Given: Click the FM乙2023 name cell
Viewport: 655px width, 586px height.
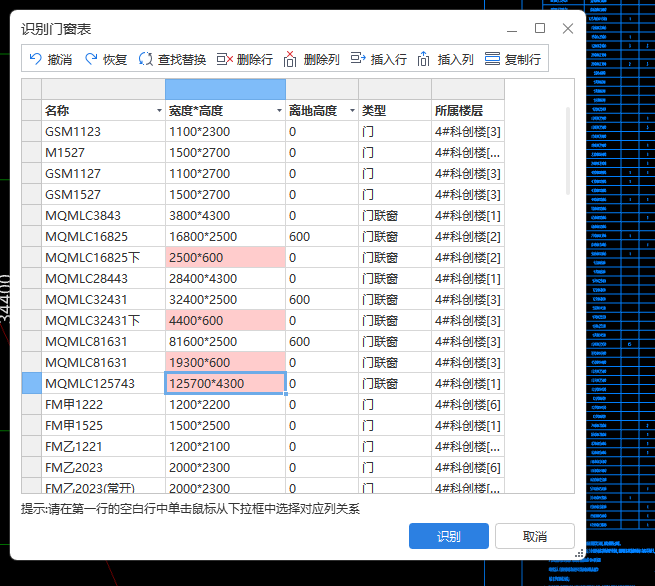Looking at the screenshot, I should coord(104,467).
